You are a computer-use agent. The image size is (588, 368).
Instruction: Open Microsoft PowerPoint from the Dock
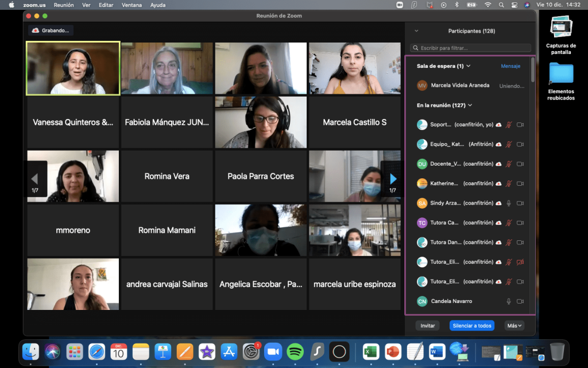pos(393,352)
